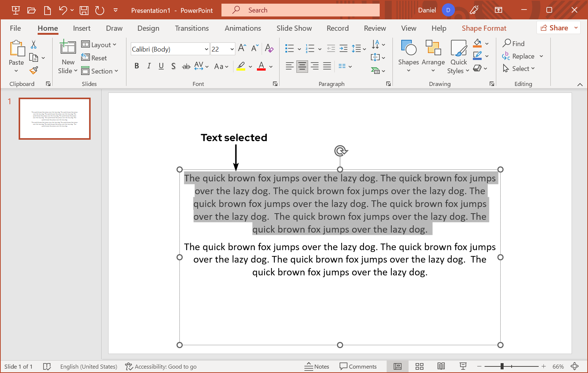Click the Save icon in title bar

(x=84, y=10)
